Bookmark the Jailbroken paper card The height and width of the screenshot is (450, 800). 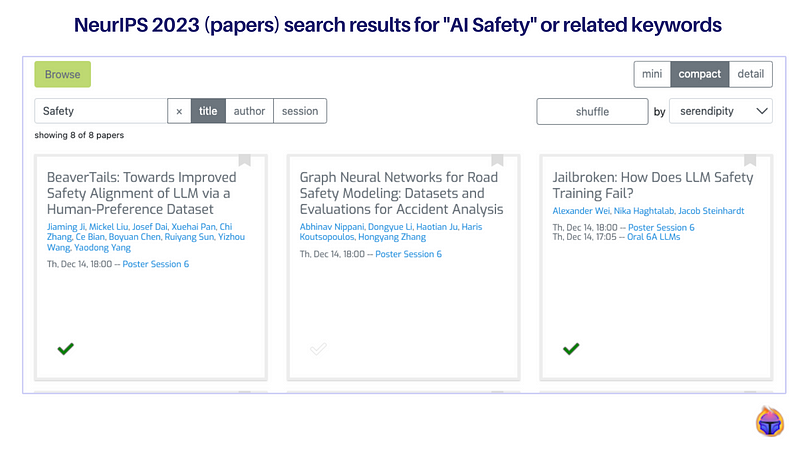coord(750,160)
